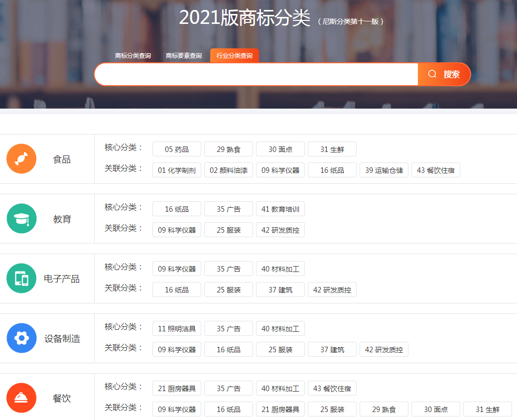517x420 pixels.
Task: Click the orange candy icon for 食品
Action: (21, 159)
